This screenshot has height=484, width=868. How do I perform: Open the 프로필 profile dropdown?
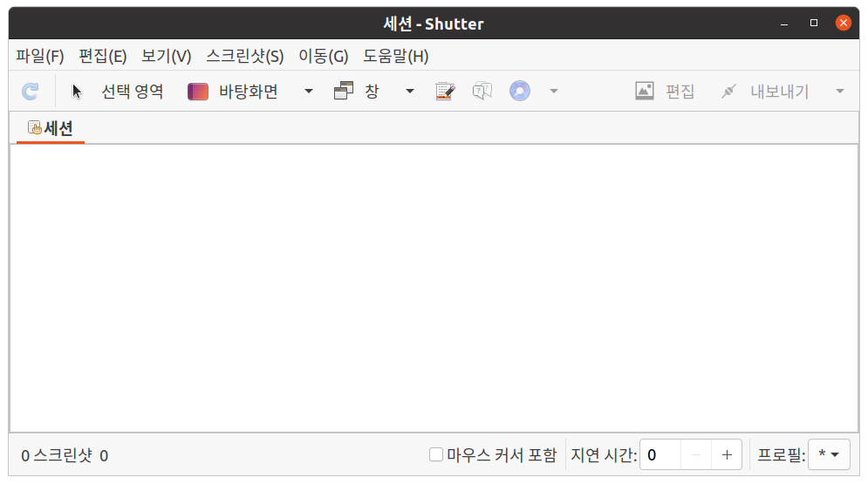[830, 454]
